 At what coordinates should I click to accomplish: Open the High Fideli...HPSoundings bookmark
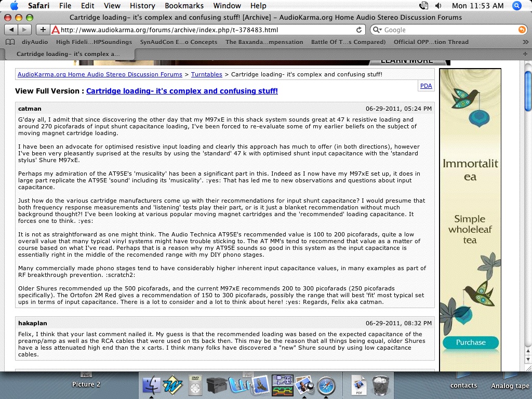point(94,42)
